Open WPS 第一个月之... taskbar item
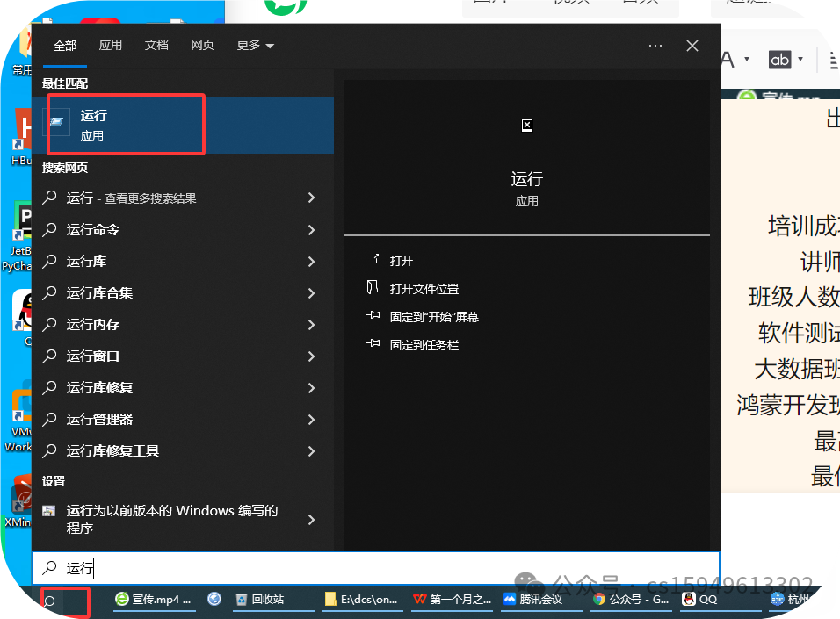The height and width of the screenshot is (619, 840). [452, 600]
